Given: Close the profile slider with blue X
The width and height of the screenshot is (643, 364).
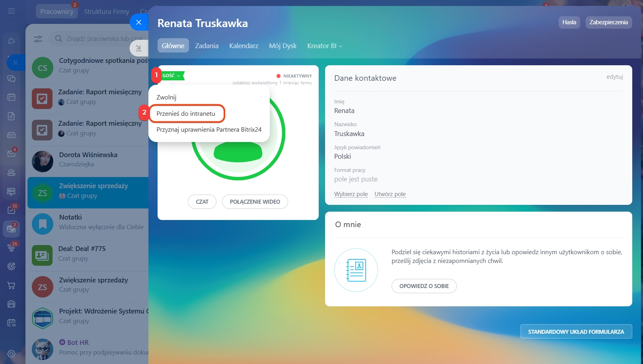Looking at the screenshot, I should (x=139, y=22).
